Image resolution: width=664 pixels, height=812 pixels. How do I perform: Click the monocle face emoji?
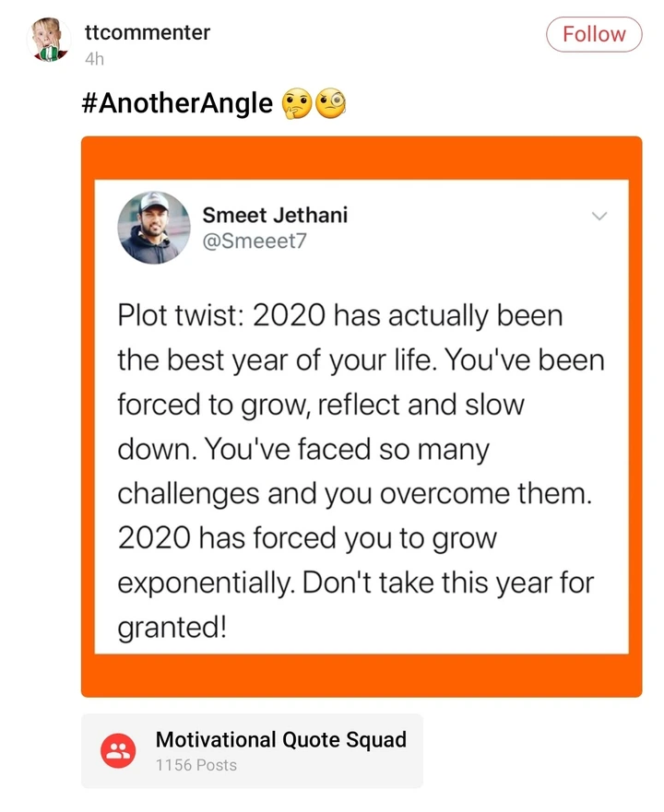(x=330, y=103)
